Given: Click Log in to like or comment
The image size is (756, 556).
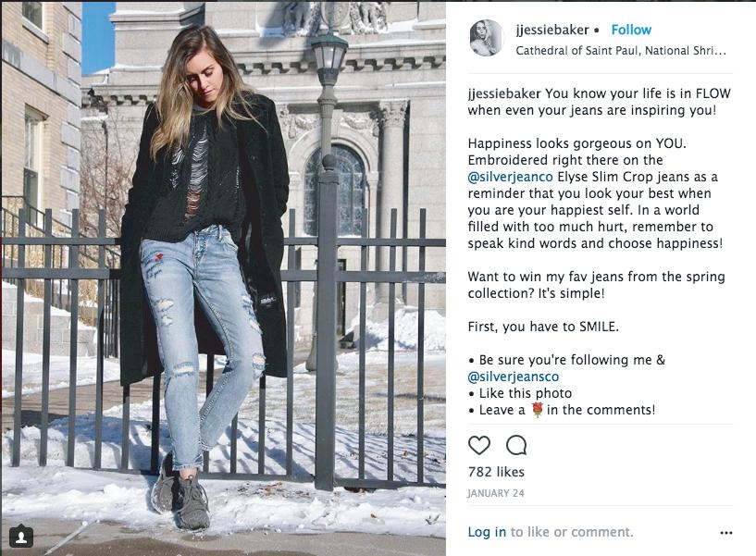Looking at the screenshot, I should [x=487, y=532].
